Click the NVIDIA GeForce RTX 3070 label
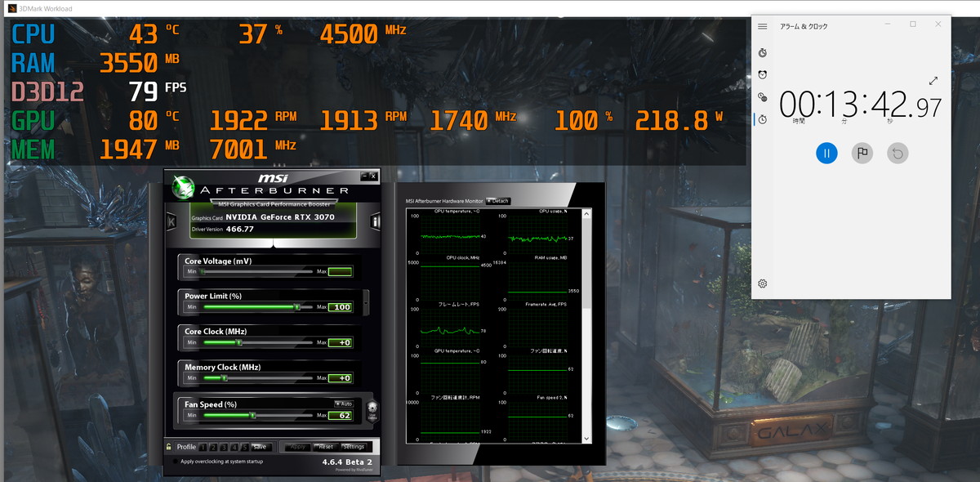Screen dimensions: 980x482 click(279, 217)
